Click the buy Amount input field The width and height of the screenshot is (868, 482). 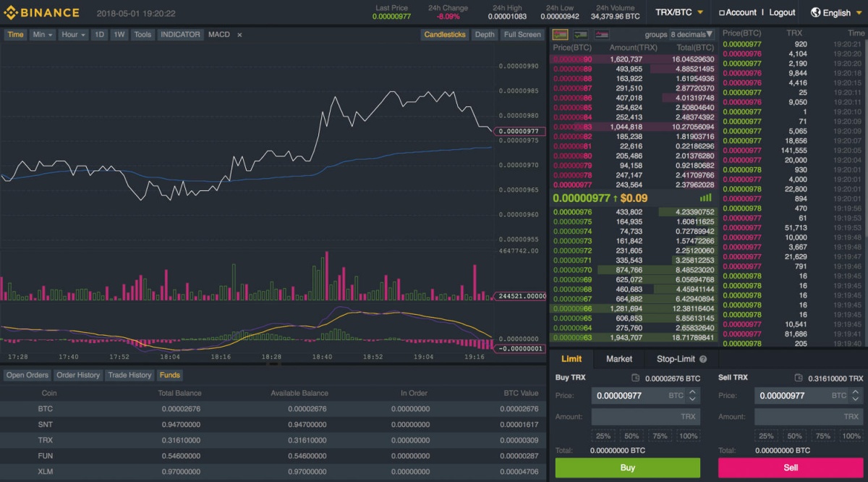pyautogui.click(x=646, y=417)
